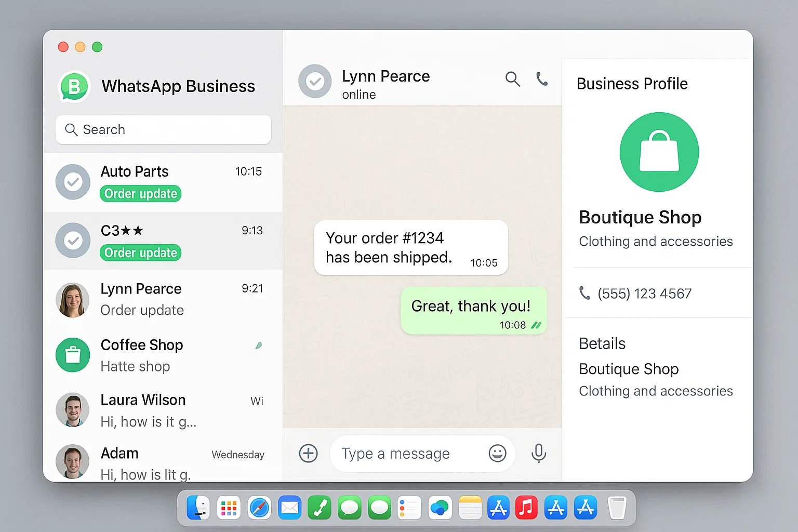Image resolution: width=798 pixels, height=532 pixels.
Task: Click the double check marks on sent message
Action: click(536, 325)
